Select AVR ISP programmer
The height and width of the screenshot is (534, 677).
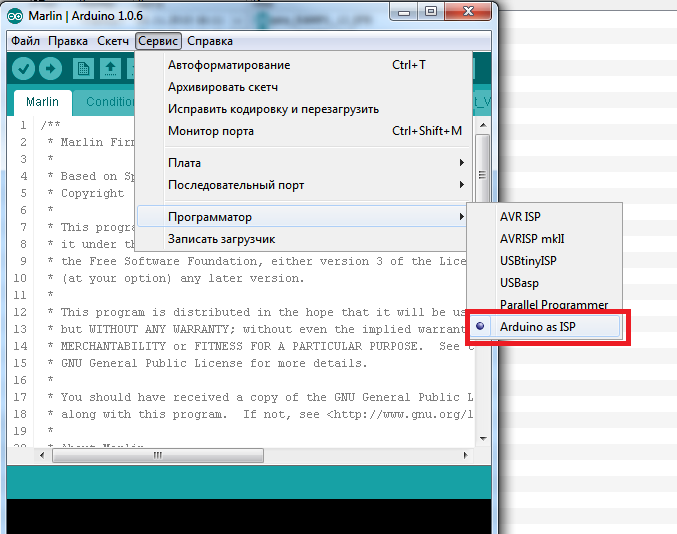pos(545,217)
